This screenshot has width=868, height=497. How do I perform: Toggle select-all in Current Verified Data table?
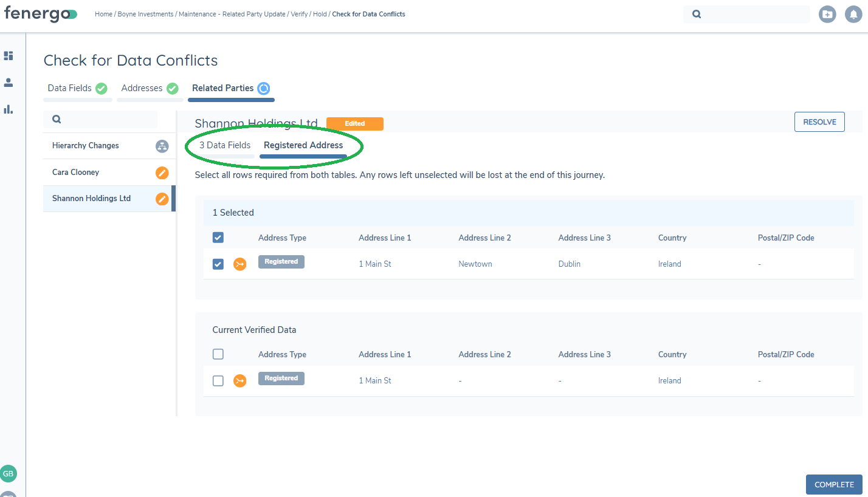tap(218, 354)
